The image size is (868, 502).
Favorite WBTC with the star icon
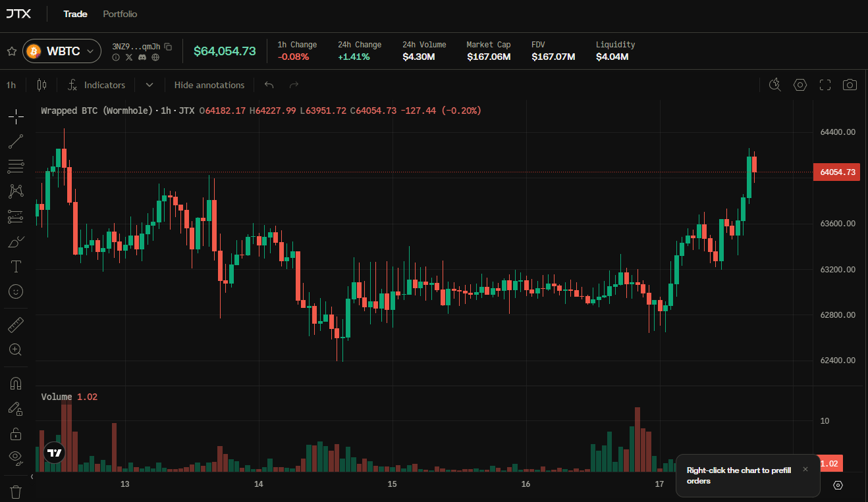click(x=11, y=51)
